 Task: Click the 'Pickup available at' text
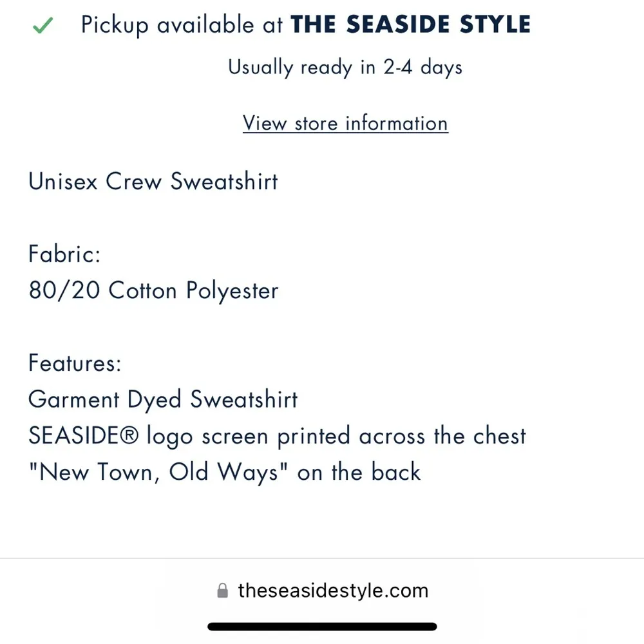[x=182, y=26]
